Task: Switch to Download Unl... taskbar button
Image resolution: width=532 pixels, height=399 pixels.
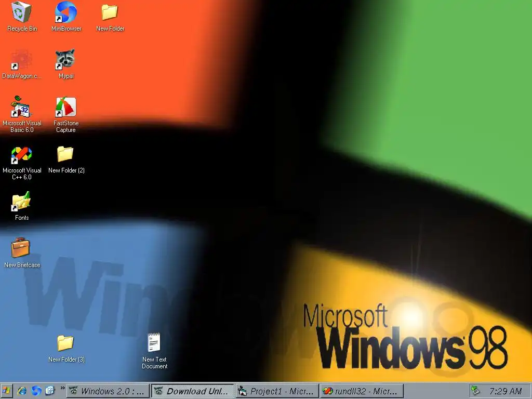Action: [x=192, y=391]
